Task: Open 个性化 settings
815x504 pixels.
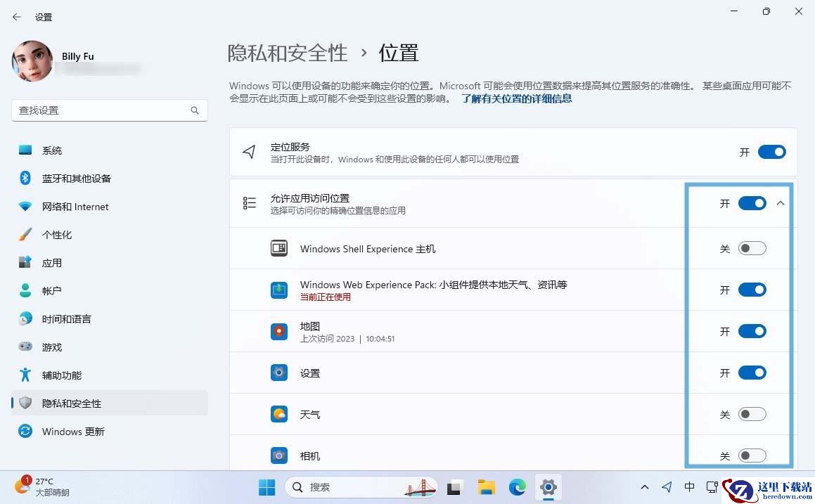Action: click(x=109, y=234)
